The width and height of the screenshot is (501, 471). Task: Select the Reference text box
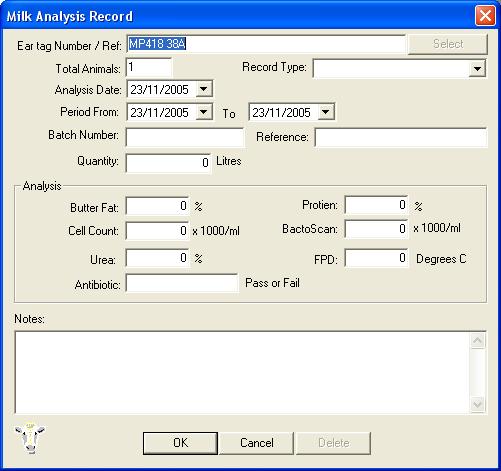coord(400,137)
